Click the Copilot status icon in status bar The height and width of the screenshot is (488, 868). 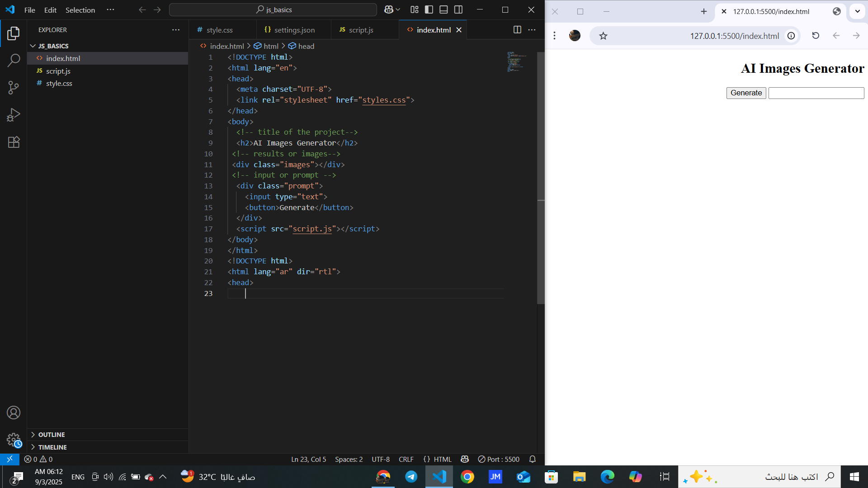click(x=465, y=459)
